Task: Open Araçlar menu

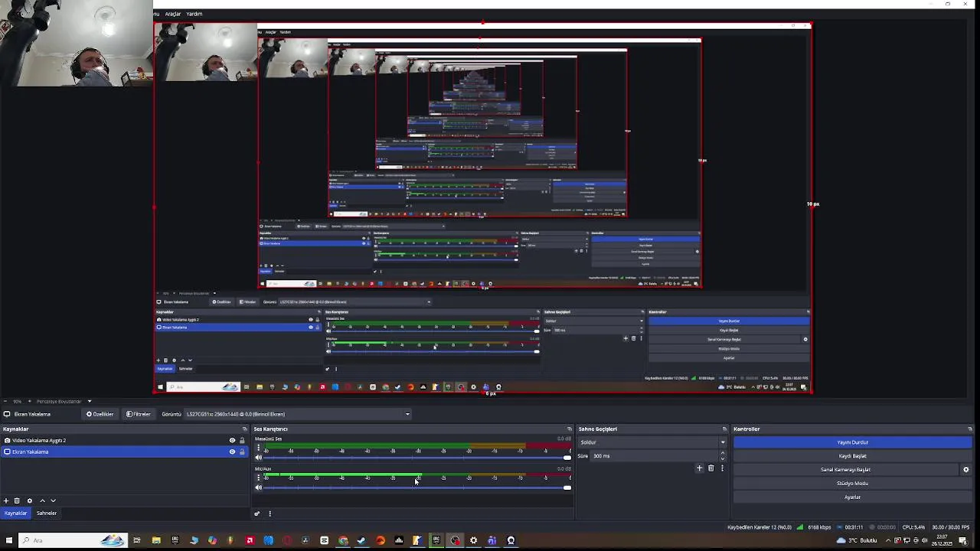Action: click(173, 14)
